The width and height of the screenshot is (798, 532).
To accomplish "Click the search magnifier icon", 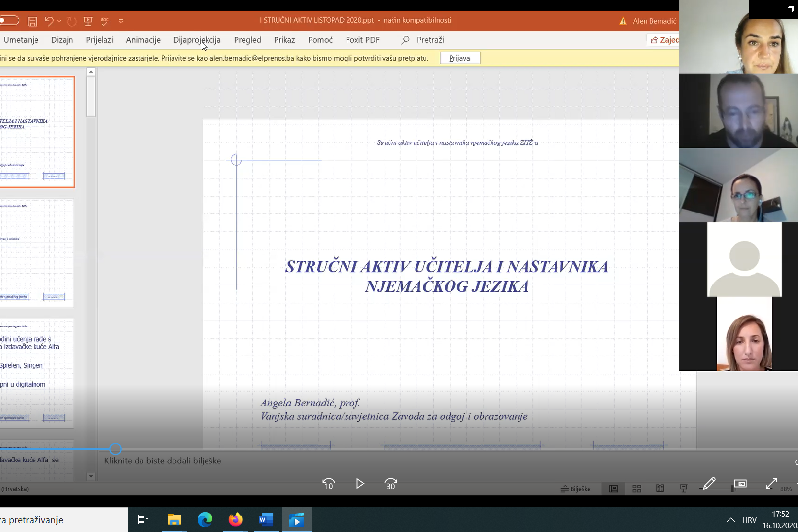I will (405, 40).
